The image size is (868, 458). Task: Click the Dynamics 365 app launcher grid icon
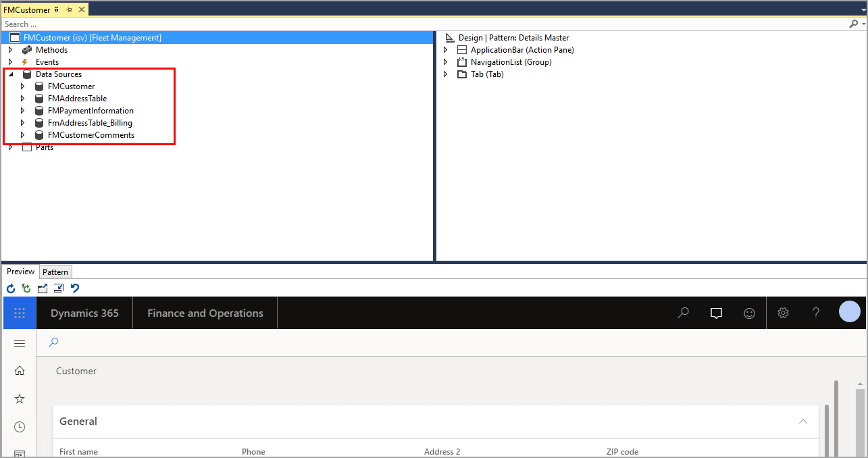click(x=19, y=312)
